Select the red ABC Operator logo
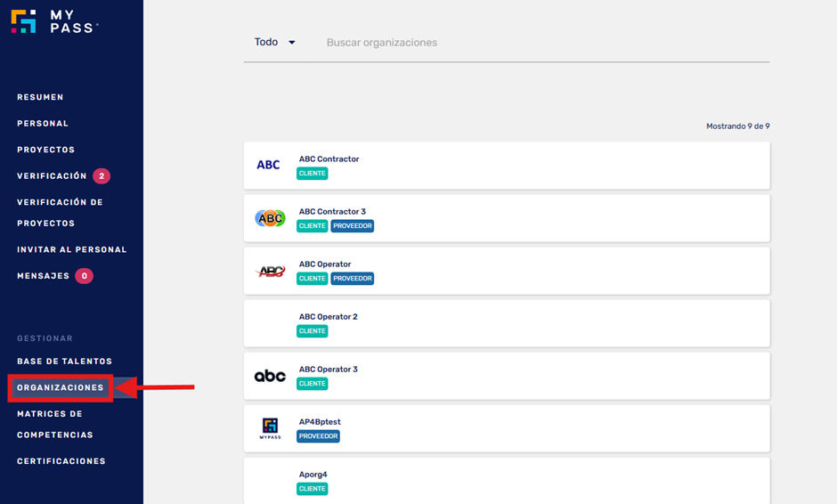Image resolution: width=837 pixels, height=504 pixels. [x=271, y=272]
